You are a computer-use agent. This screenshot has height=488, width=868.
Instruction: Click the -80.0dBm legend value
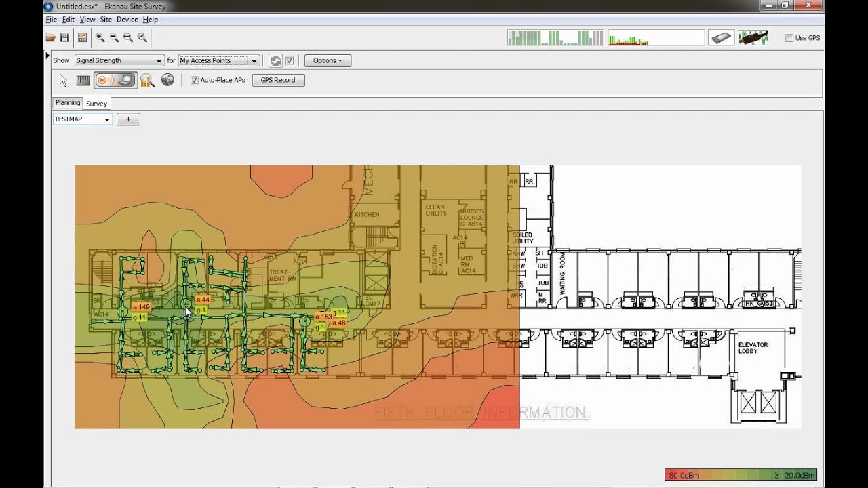[x=683, y=475]
